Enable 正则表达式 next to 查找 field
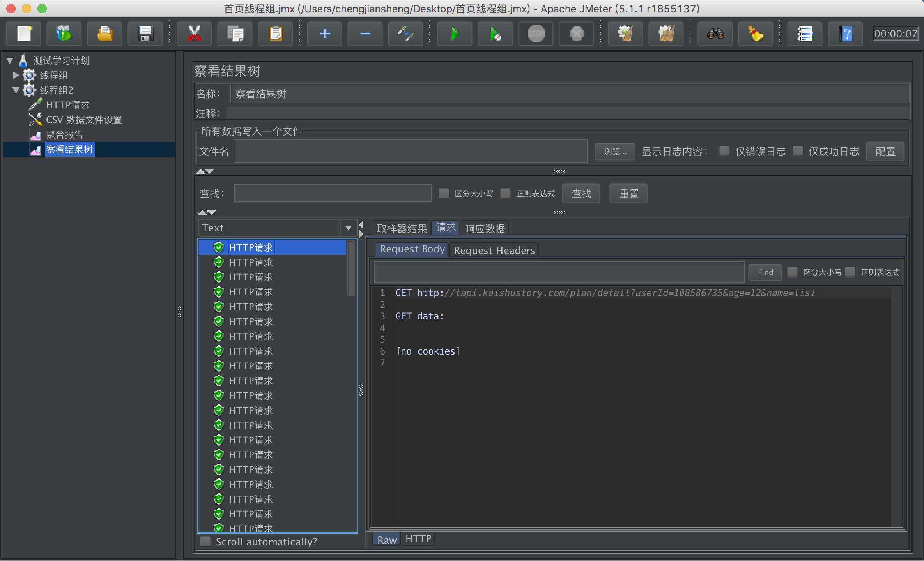The image size is (924, 561). point(505,193)
